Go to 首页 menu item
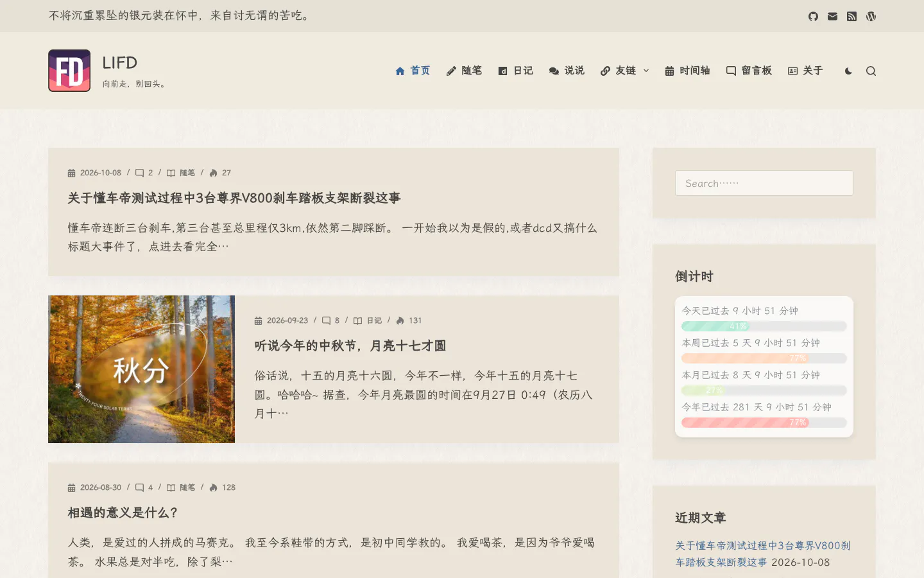Image resolution: width=924 pixels, height=578 pixels. [413, 71]
